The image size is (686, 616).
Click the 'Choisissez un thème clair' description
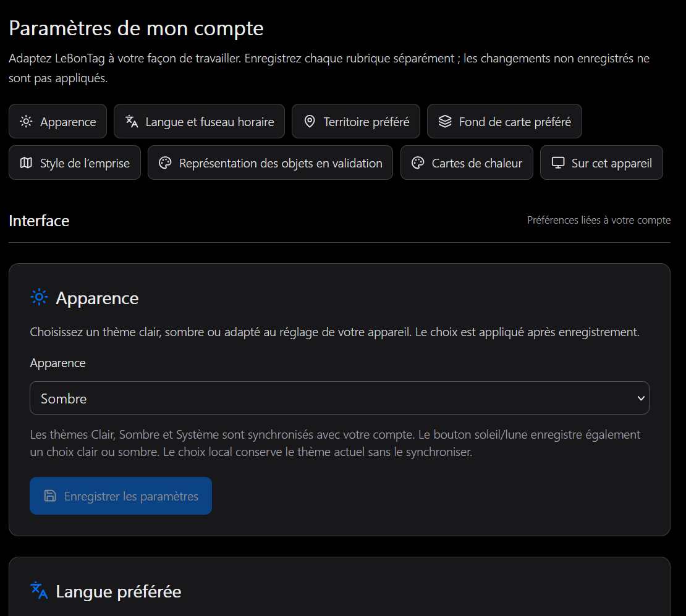[335, 332]
